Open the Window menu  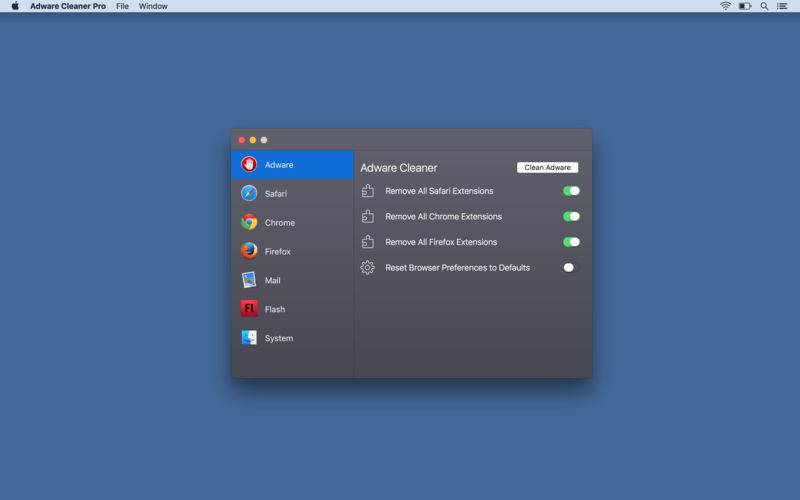point(153,6)
